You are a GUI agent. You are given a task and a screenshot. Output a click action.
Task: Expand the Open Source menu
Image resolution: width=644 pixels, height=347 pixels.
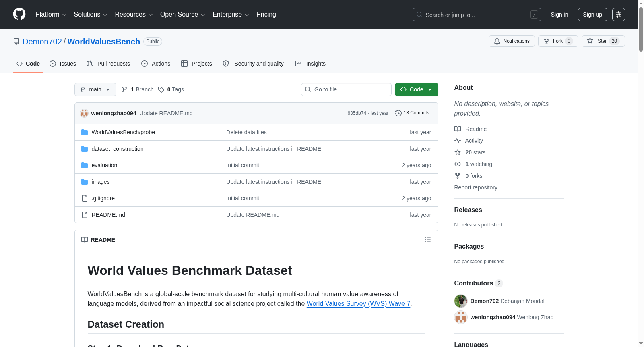pyautogui.click(x=183, y=15)
